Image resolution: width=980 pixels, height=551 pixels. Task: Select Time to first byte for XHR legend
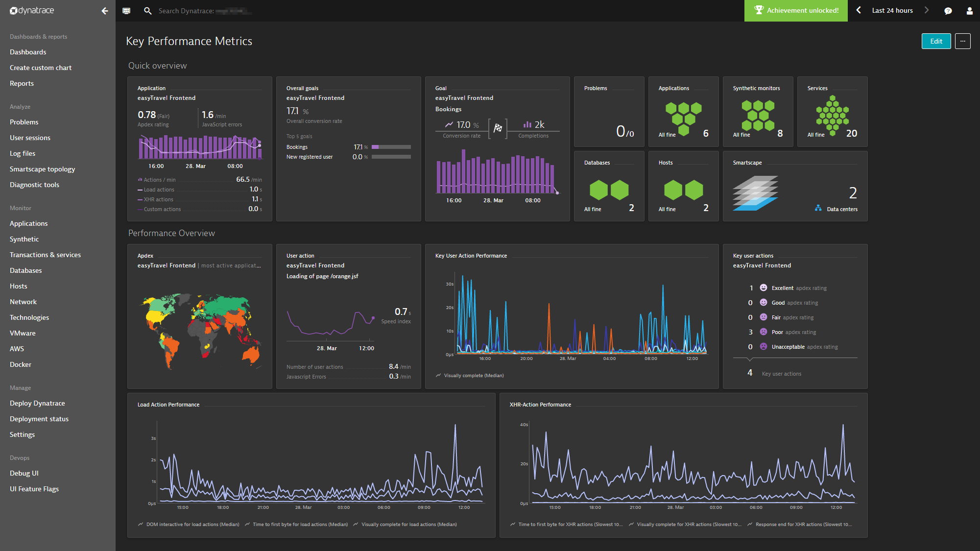point(566,525)
